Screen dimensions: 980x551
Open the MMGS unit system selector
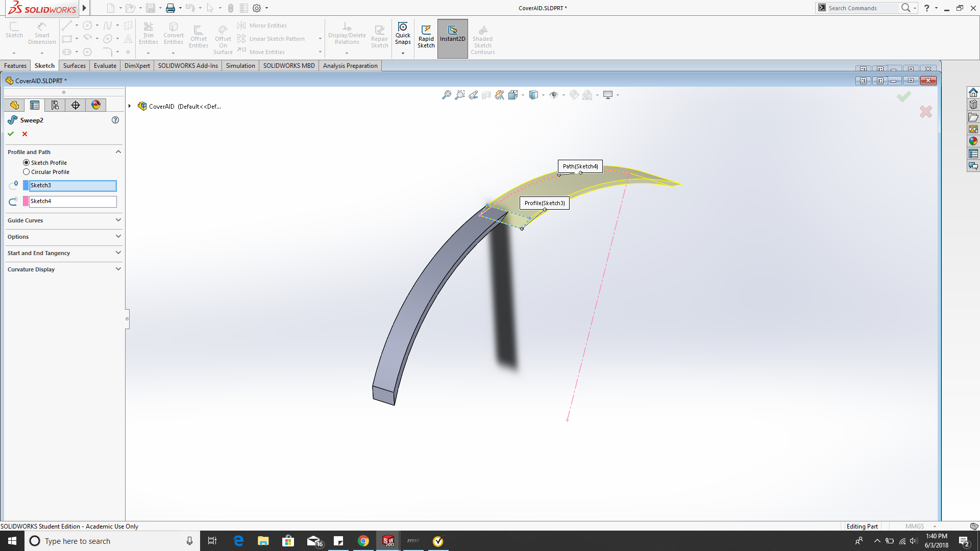921,527
